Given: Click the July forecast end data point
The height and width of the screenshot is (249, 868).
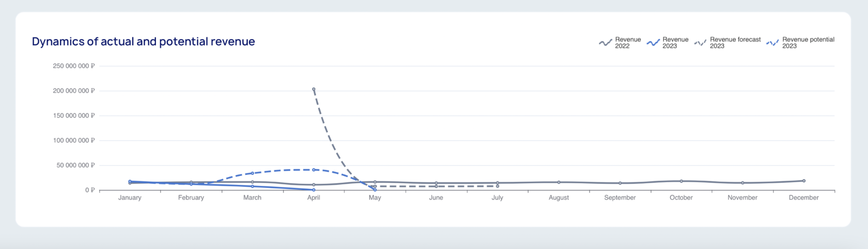Looking at the screenshot, I should coord(498,186).
